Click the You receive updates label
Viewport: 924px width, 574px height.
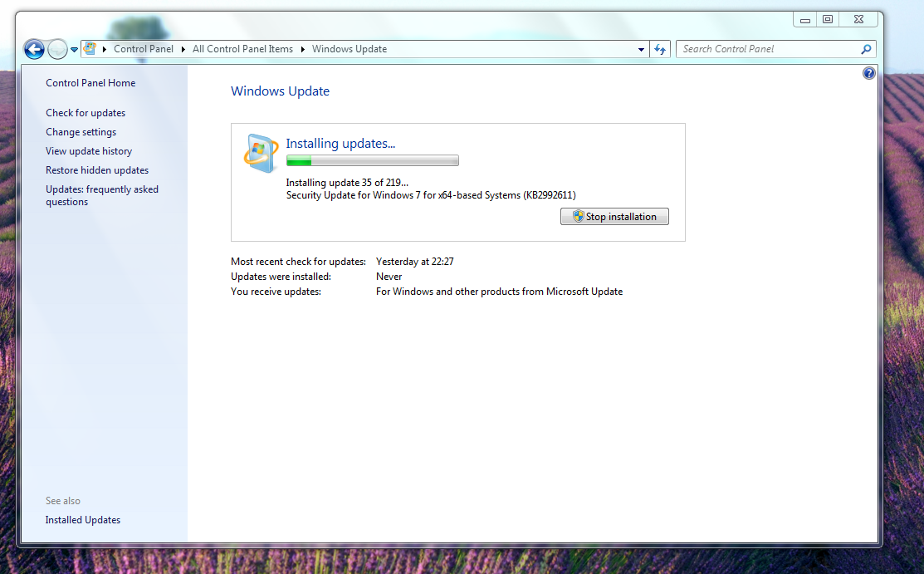coord(276,292)
